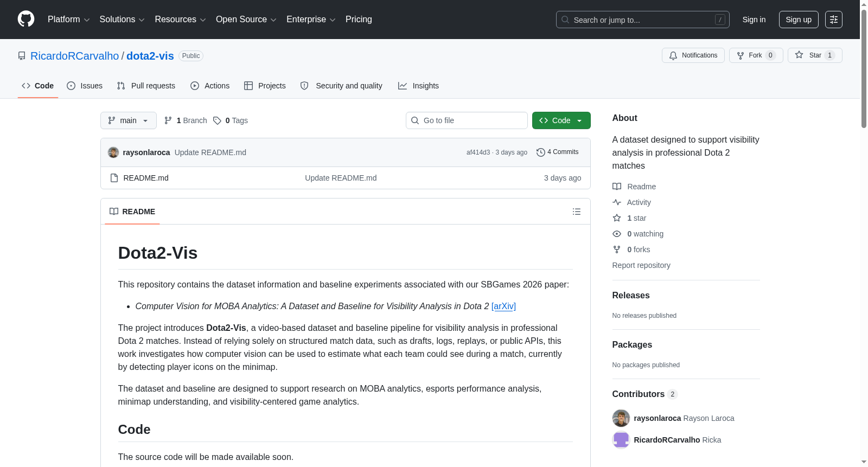Click the pulse icon beside Activity

617,202
